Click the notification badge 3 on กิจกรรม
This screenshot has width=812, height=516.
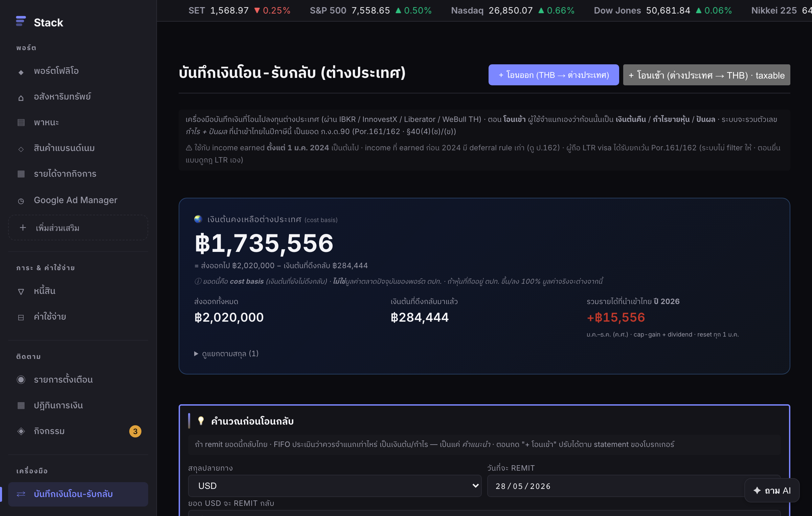click(135, 431)
